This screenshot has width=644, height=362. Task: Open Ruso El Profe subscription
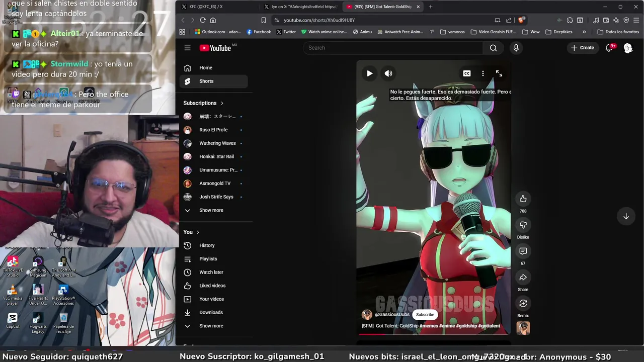pyautogui.click(x=213, y=130)
